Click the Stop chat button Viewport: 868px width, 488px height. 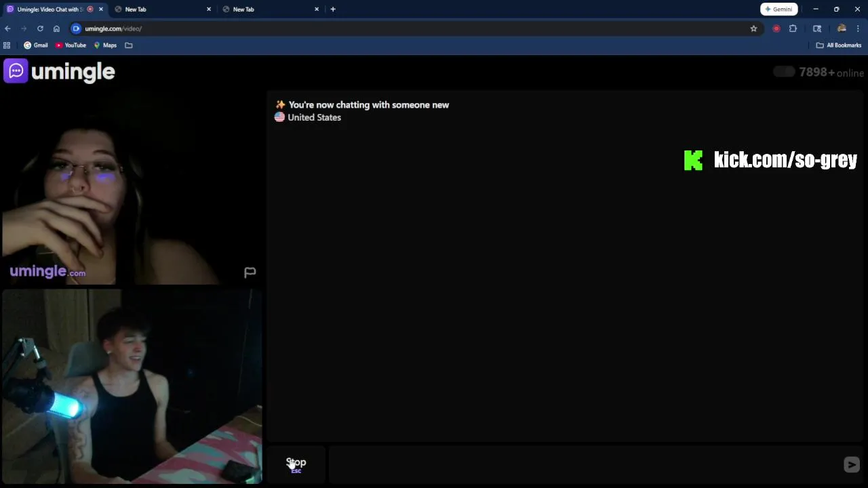(296, 464)
